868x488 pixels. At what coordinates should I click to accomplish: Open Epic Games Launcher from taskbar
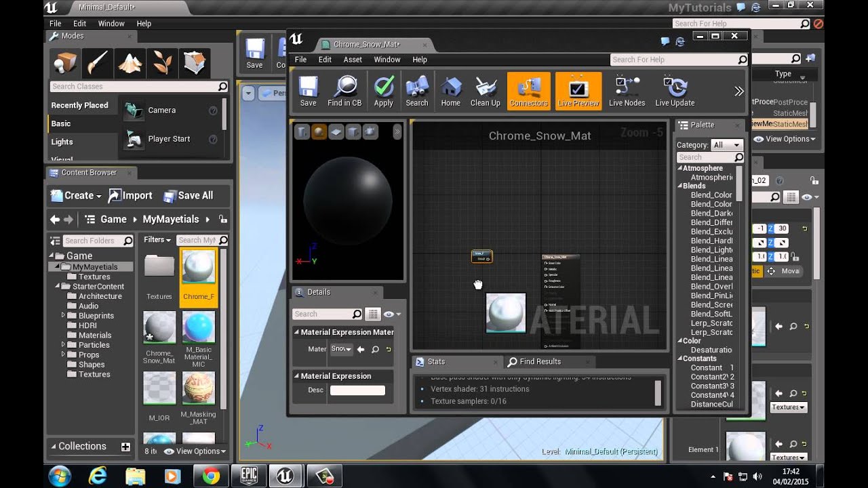[249, 476]
